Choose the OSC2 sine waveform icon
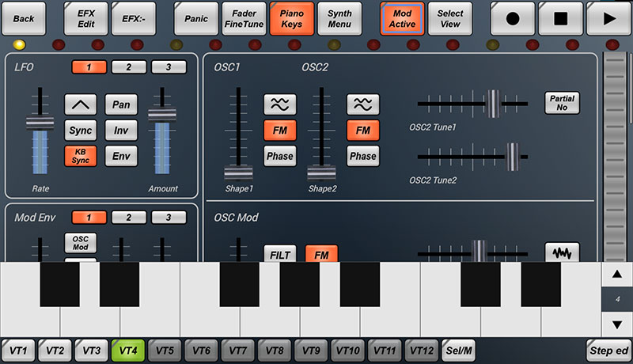The image size is (633, 364). click(363, 105)
